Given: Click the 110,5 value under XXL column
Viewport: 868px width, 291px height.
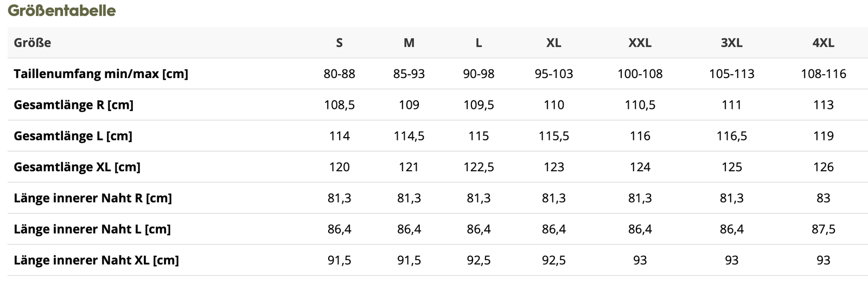Looking at the screenshot, I should (640, 105).
